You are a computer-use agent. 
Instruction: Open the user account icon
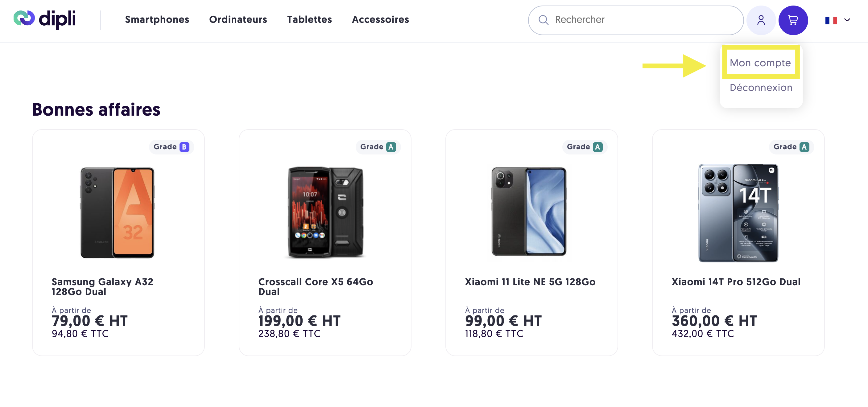tap(761, 20)
